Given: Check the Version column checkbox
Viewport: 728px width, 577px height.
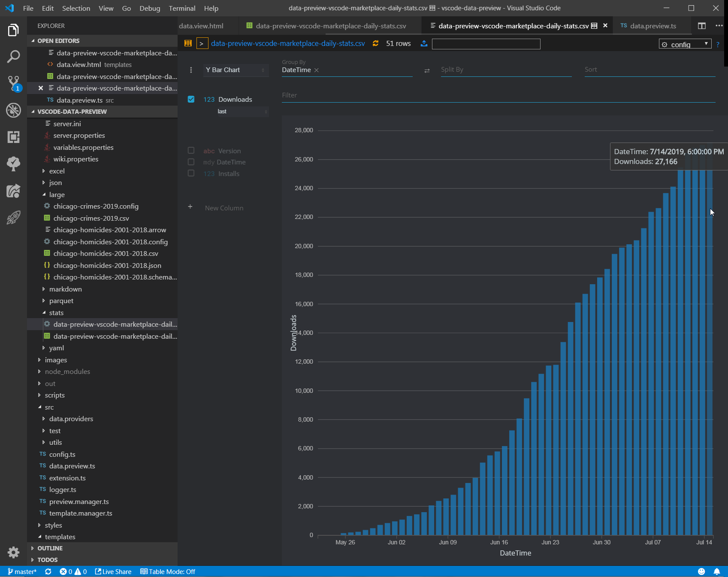Looking at the screenshot, I should click(x=191, y=150).
